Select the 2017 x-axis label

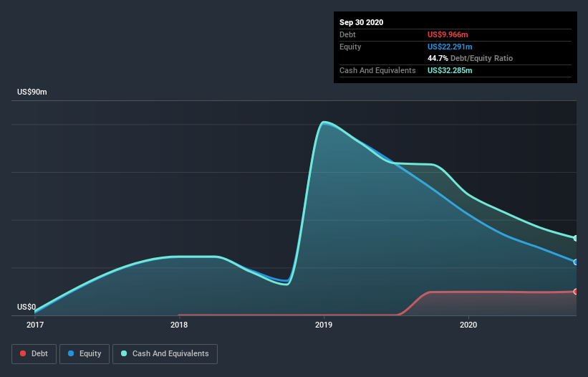[35, 325]
